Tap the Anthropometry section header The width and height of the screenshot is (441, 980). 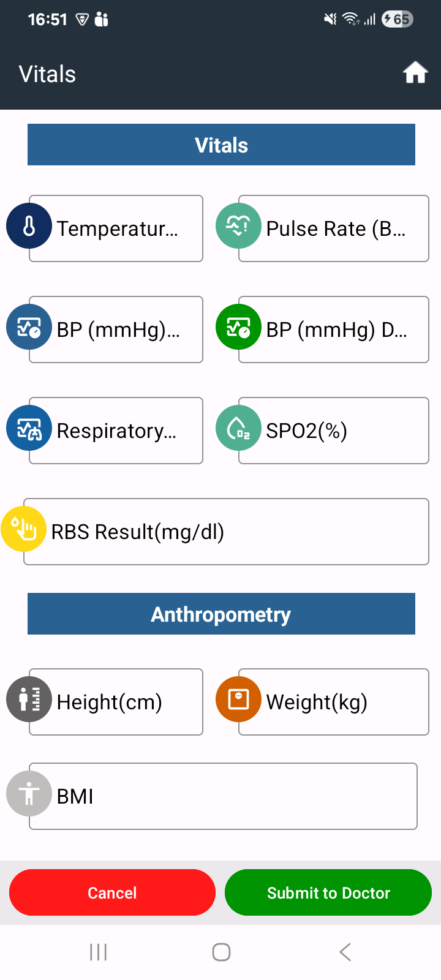[x=221, y=614]
